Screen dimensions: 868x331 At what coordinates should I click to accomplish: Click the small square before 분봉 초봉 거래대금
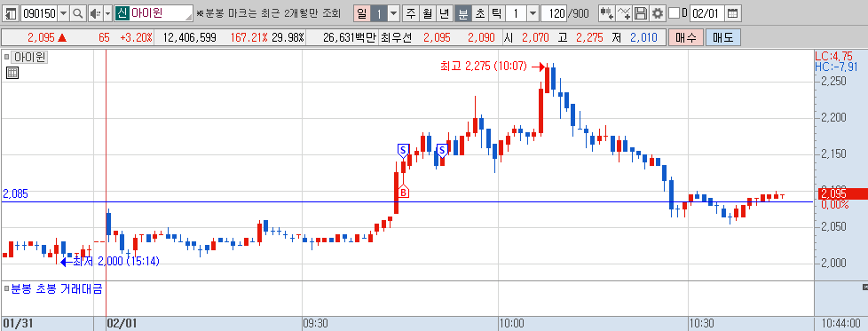pos(6,288)
